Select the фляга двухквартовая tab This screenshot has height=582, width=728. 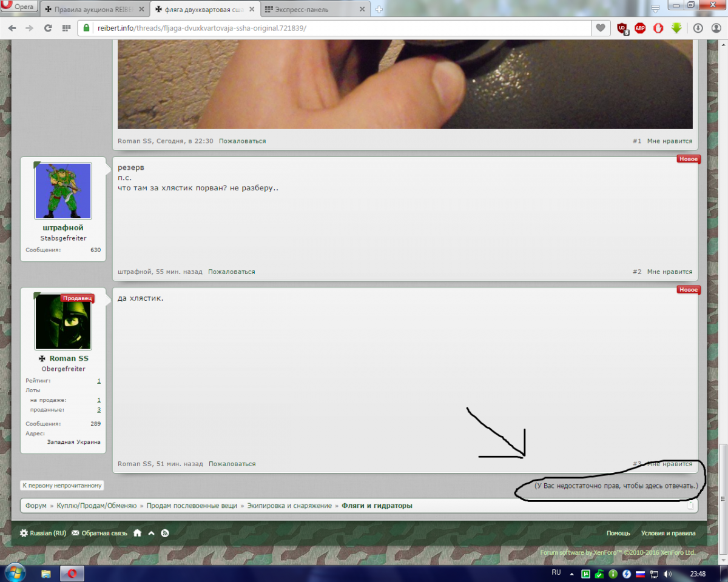tap(205, 10)
